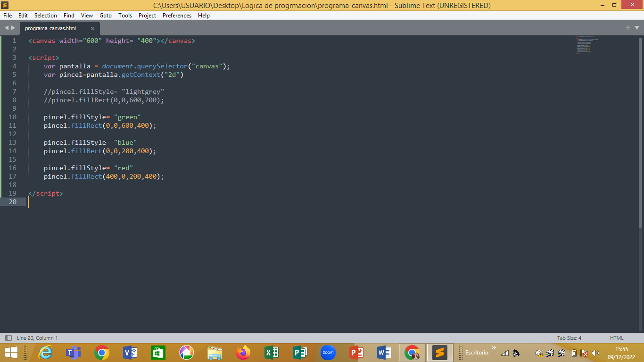Click the word "green" on line 10
Screen dimensions: 644x362
(127, 117)
